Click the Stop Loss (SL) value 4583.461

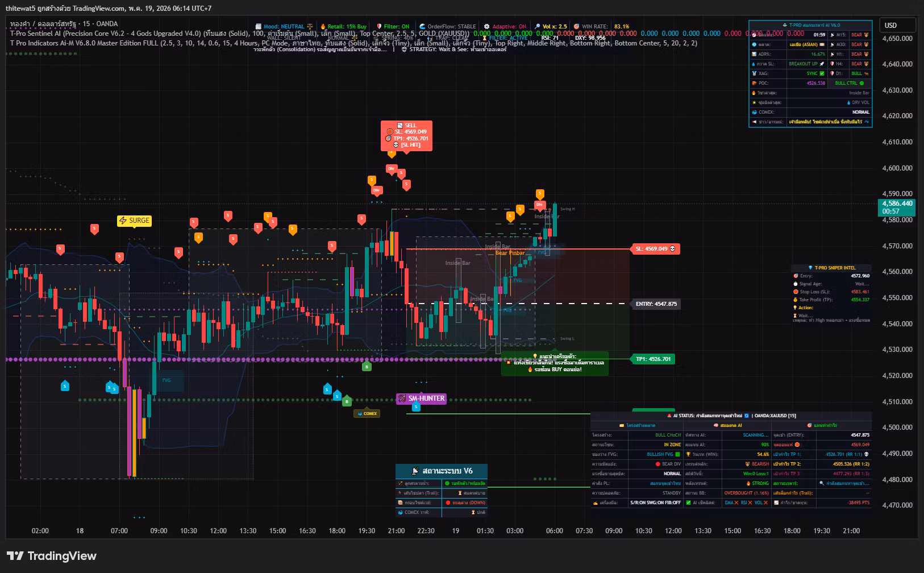(x=860, y=292)
